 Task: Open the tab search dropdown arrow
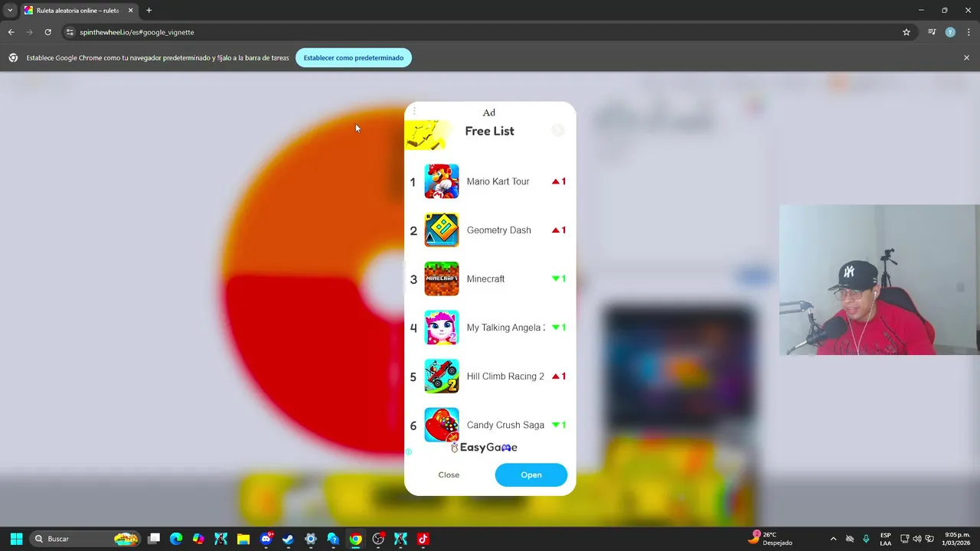10,10
